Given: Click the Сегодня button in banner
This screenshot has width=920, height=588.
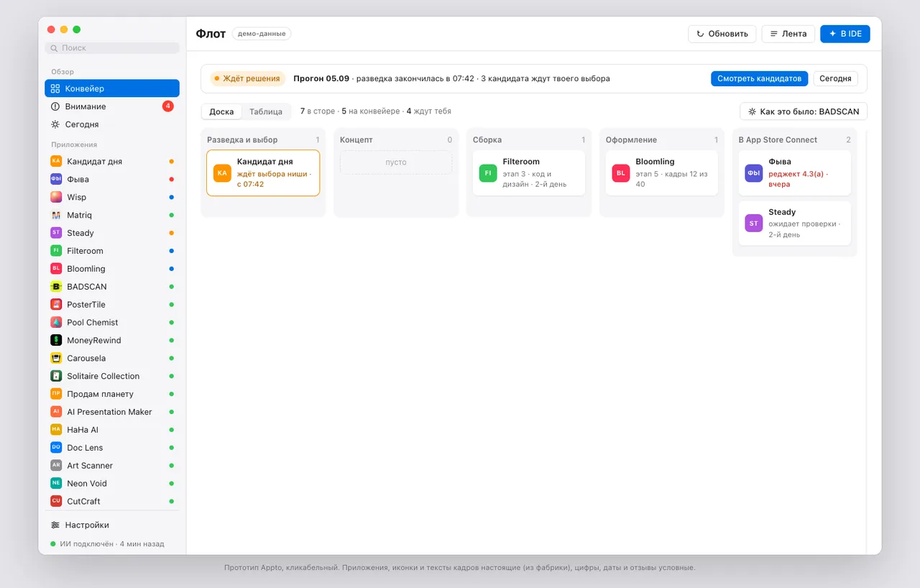Looking at the screenshot, I should pyautogui.click(x=835, y=78).
